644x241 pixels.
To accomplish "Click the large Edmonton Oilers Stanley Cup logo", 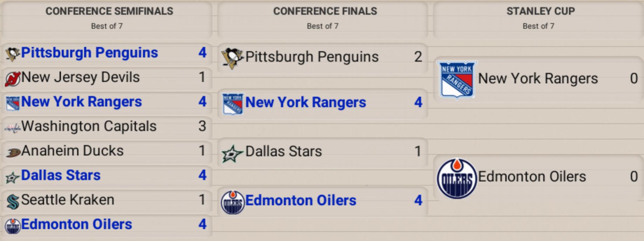I will click(457, 178).
